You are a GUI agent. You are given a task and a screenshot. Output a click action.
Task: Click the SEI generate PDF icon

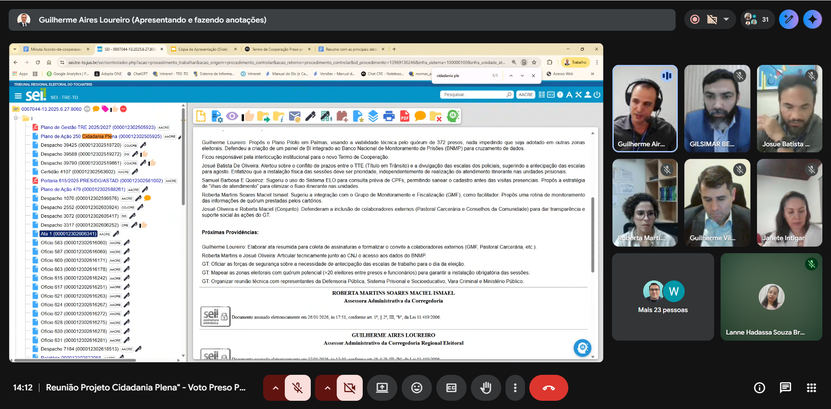tap(404, 116)
